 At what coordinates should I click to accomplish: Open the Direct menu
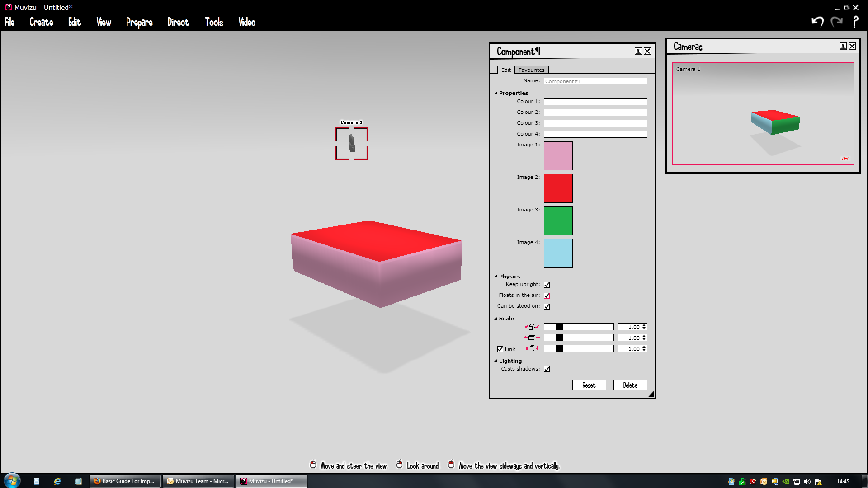coord(178,22)
